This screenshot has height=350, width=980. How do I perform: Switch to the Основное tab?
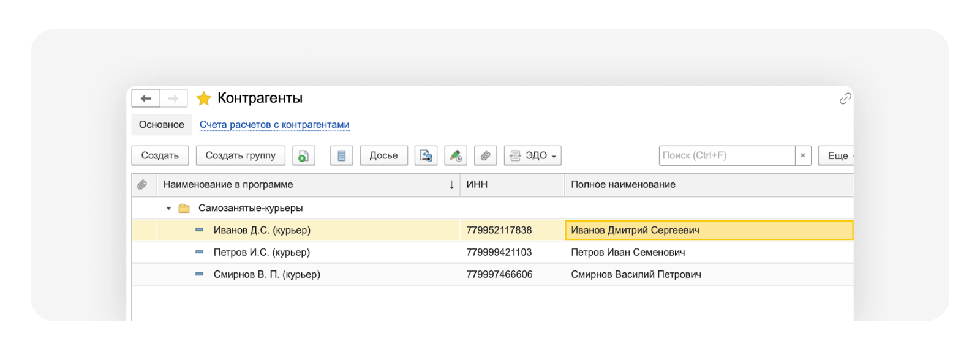click(162, 125)
